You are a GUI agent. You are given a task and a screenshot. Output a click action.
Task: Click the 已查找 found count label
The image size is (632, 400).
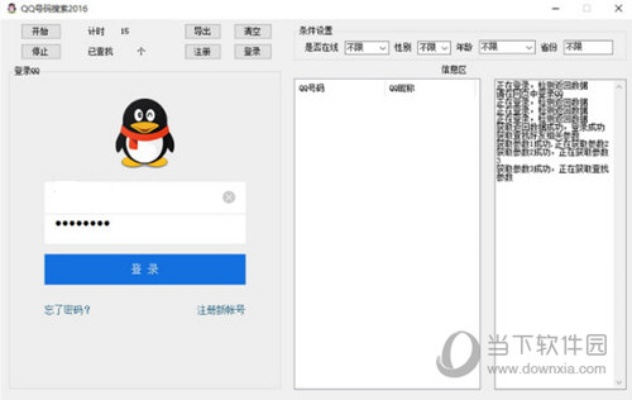click(x=100, y=52)
